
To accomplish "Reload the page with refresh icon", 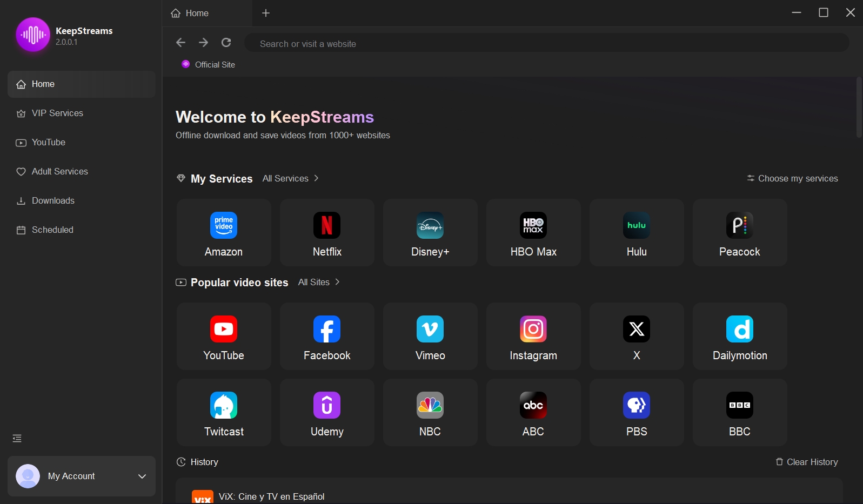I will (x=226, y=43).
